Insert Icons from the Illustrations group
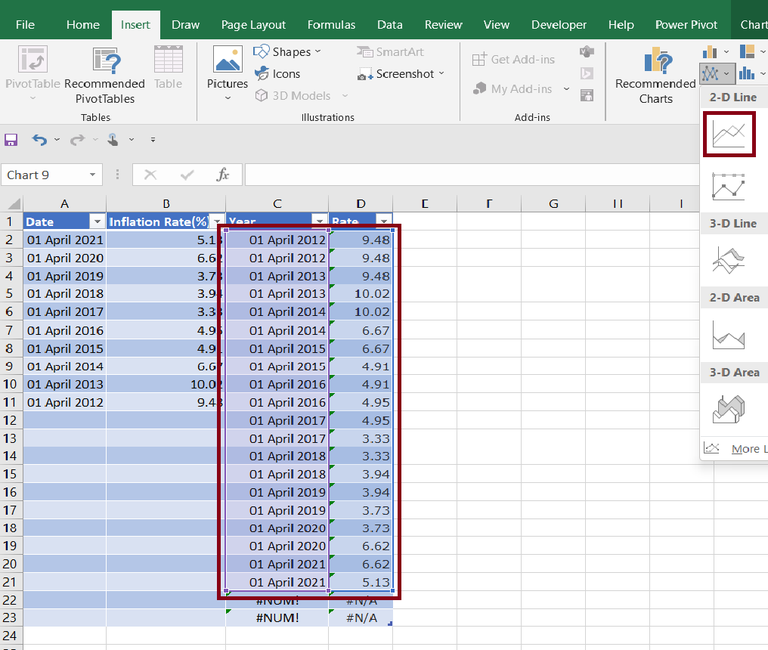This screenshot has width=768, height=650. [x=277, y=74]
